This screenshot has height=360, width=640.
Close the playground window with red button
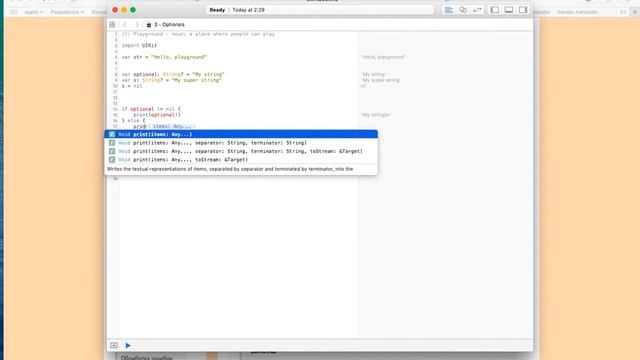coord(115,10)
